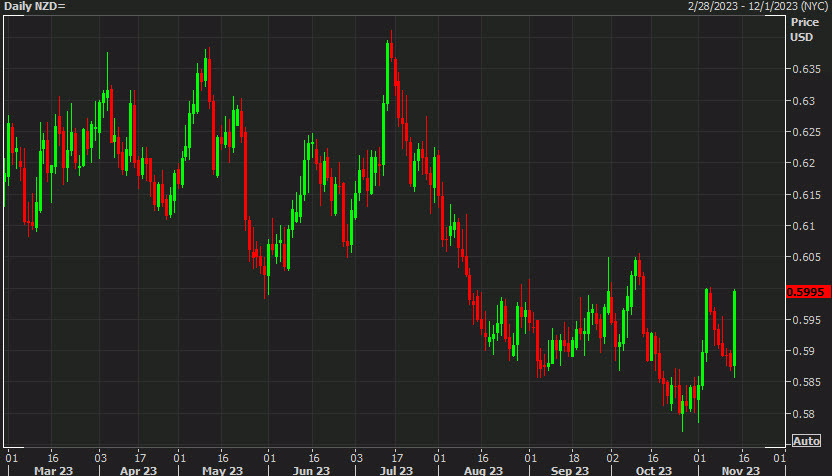The image size is (832, 476).
Task: Click the May 23 month label
Action: 222,471
